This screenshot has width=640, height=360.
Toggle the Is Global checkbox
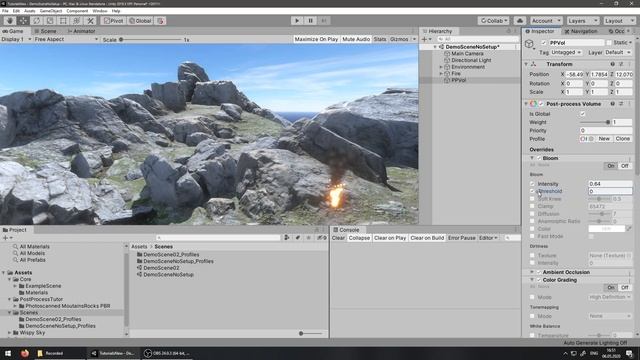click(x=582, y=114)
